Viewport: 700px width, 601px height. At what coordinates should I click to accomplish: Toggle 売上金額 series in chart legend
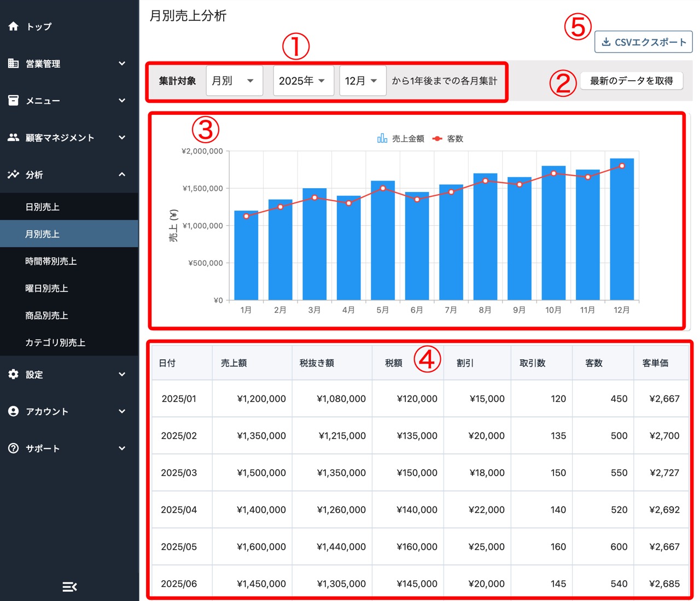401,138
